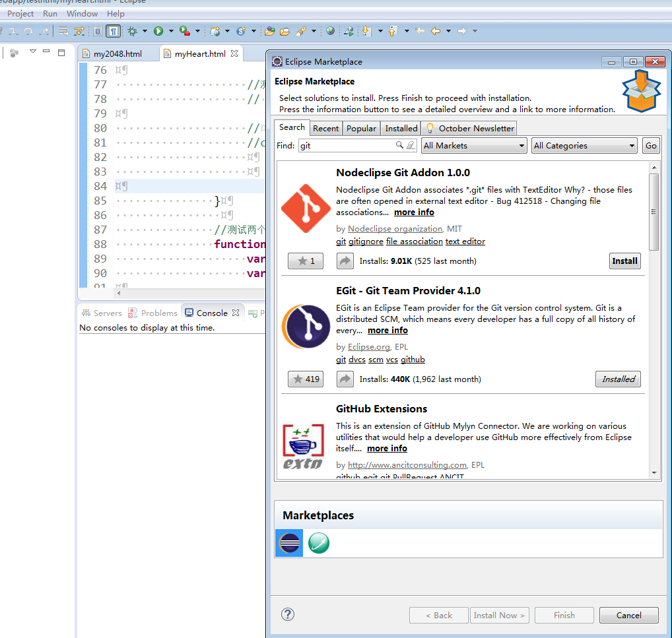Open the Run menu
Image resolution: width=672 pixels, height=638 pixels.
(50, 14)
